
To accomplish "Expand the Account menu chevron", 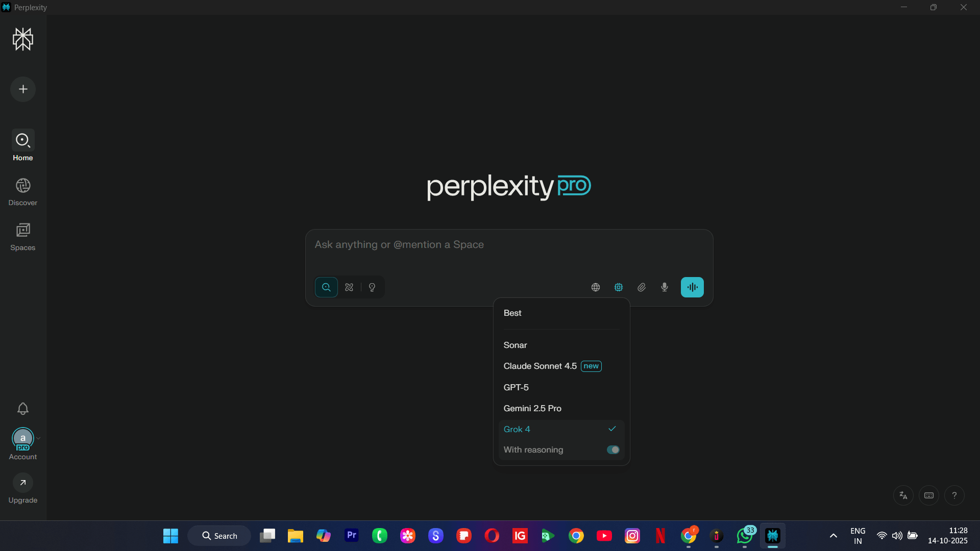I will tap(38, 438).
